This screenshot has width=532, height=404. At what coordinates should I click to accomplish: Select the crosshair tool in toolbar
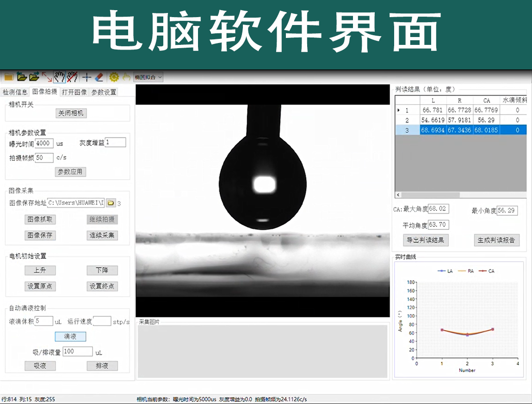(x=87, y=77)
